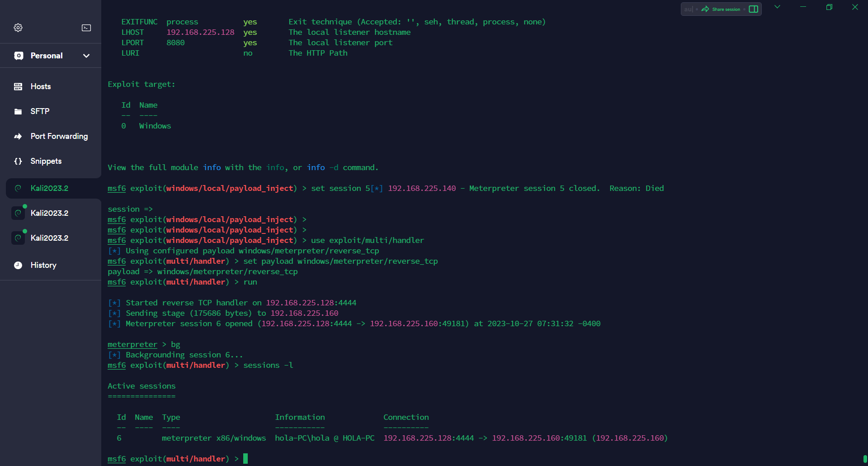
Task: Click the 'Reason: Died' message
Action: (x=637, y=188)
